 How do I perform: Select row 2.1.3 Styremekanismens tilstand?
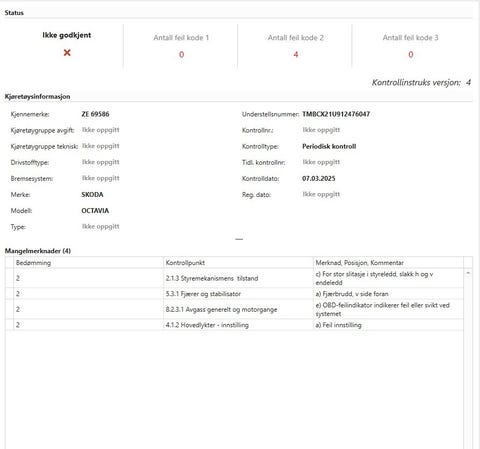[234, 278]
